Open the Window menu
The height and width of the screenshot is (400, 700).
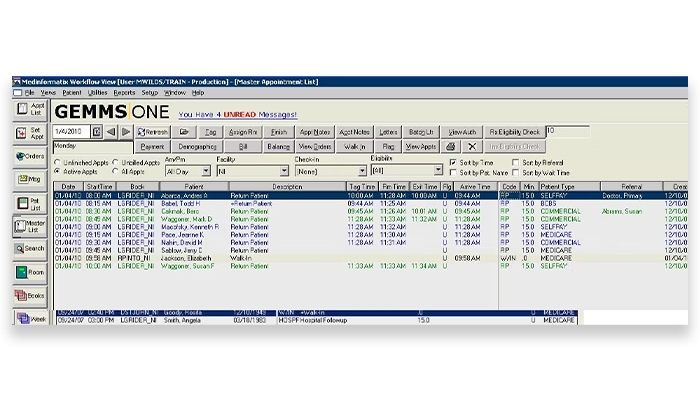pos(175,93)
